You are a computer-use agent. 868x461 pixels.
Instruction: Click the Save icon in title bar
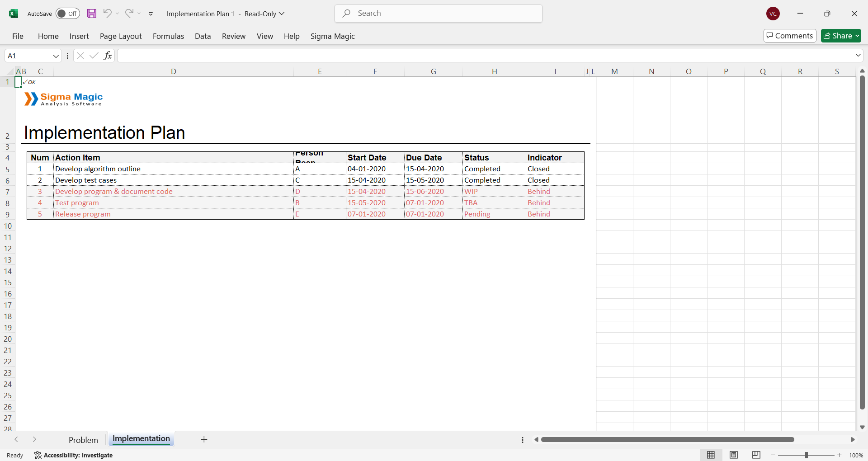92,14
